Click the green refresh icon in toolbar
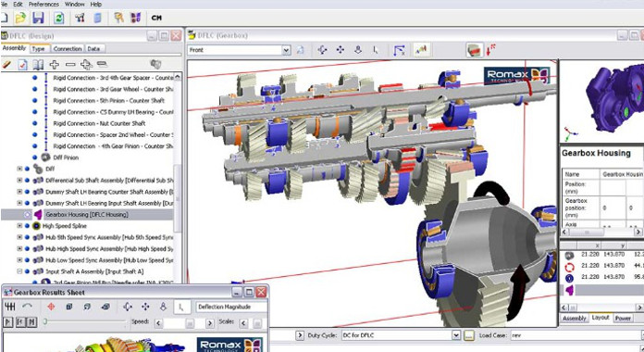Image resolution: width=644 pixels, height=352 pixels. (x=59, y=18)
